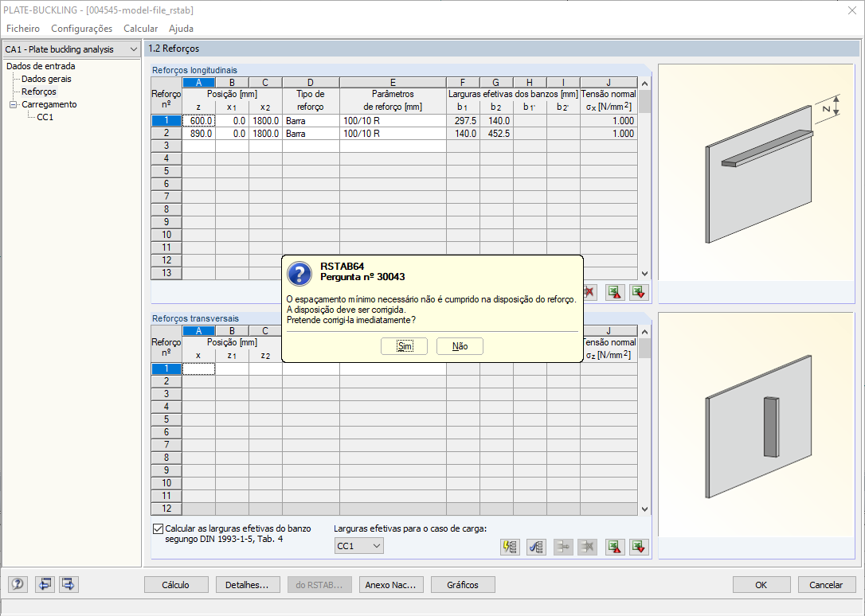Select Reforços in the tree
The width and height of the screenshot is (865, 616).
tap(38, 92)
